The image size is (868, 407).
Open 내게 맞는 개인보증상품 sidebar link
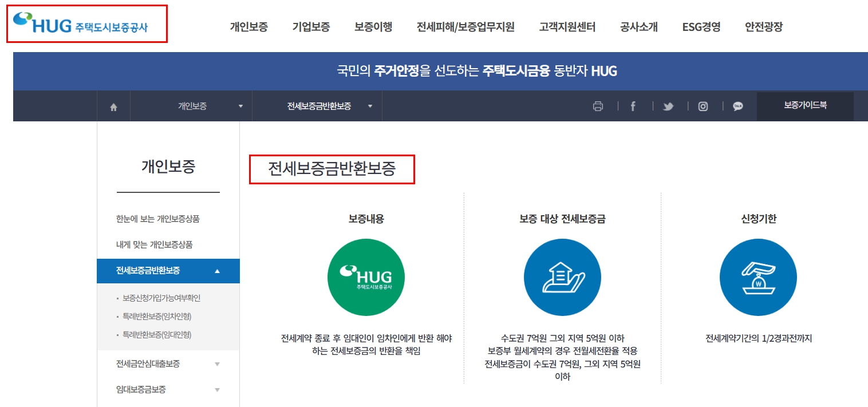[x=154, y=245]
